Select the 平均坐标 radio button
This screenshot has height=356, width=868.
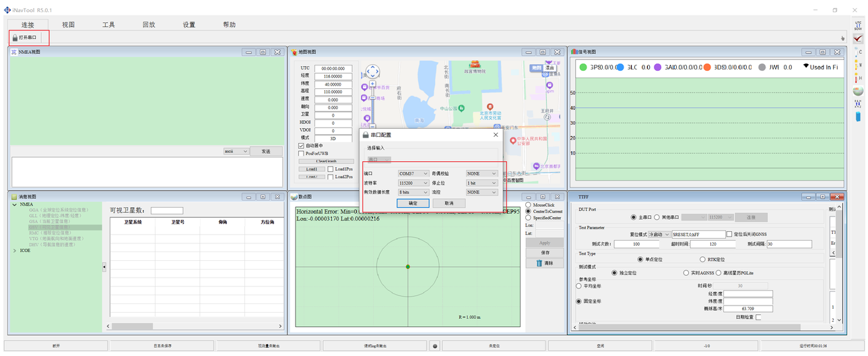[x=578, y=286]
